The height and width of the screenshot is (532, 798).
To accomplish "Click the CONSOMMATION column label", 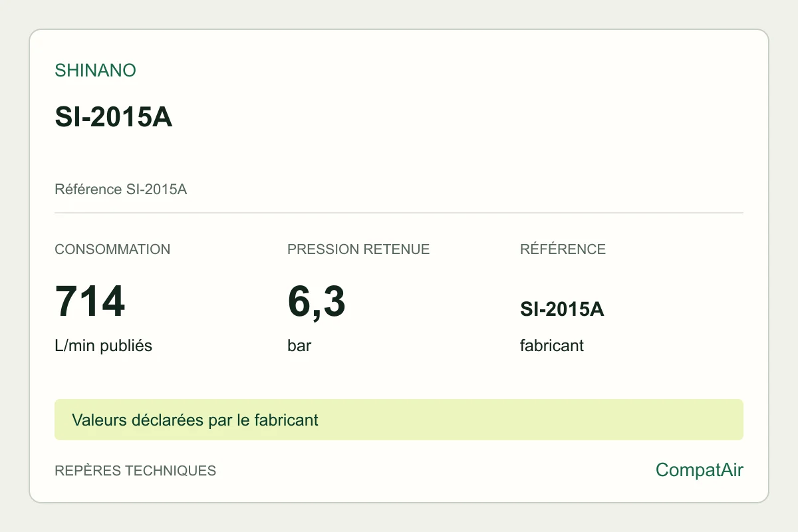I will [x=112, y=249].
